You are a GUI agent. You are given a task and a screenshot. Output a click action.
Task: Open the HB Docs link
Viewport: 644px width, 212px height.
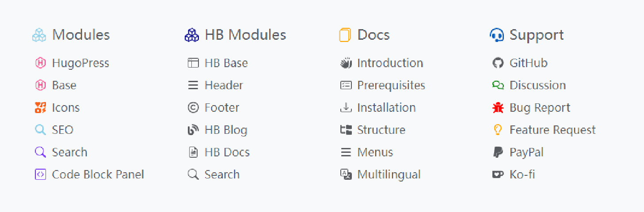coord(227,152)
